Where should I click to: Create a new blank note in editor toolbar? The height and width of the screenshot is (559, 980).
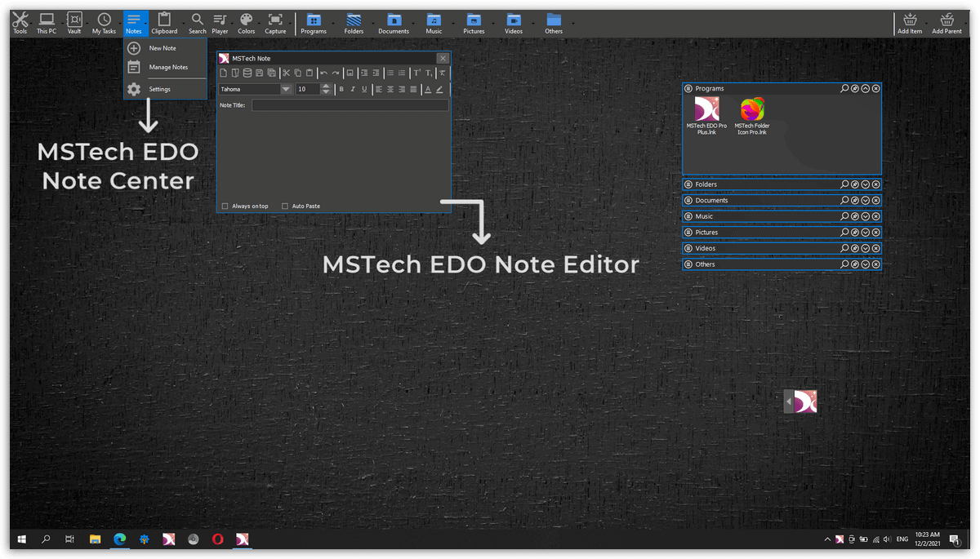[224, 73]
